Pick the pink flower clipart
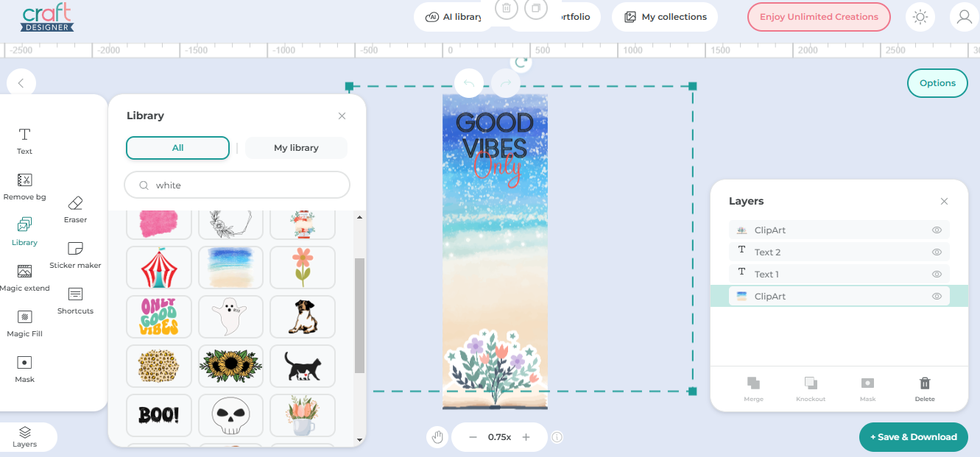The image size is (980, 457). pyautogui.click(x=303, y=267)
